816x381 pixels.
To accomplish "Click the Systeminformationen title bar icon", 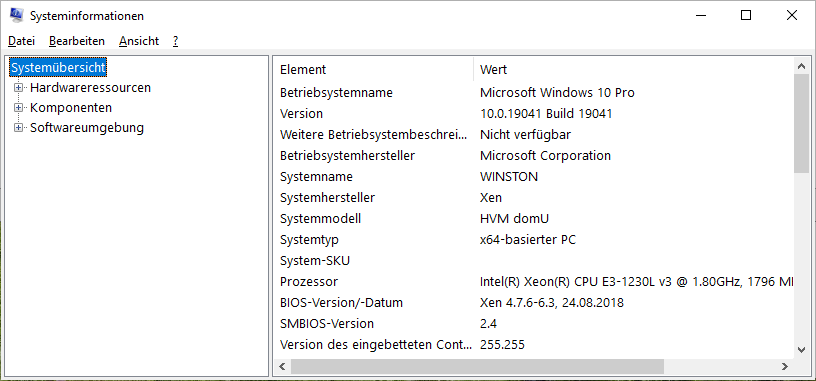I will click(16, 16).
